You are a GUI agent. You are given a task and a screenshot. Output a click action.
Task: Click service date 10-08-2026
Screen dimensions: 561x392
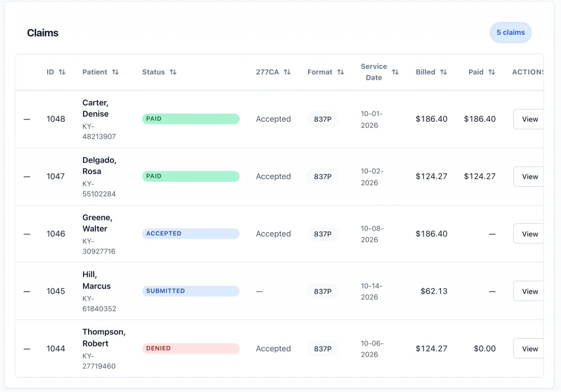coord(372,234)
